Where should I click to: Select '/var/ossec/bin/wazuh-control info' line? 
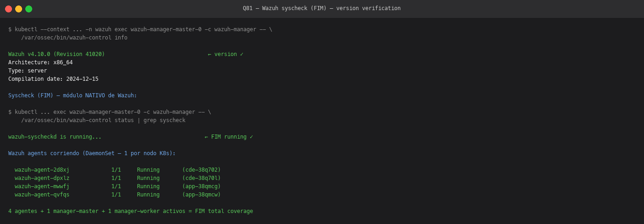coord(74,38)
